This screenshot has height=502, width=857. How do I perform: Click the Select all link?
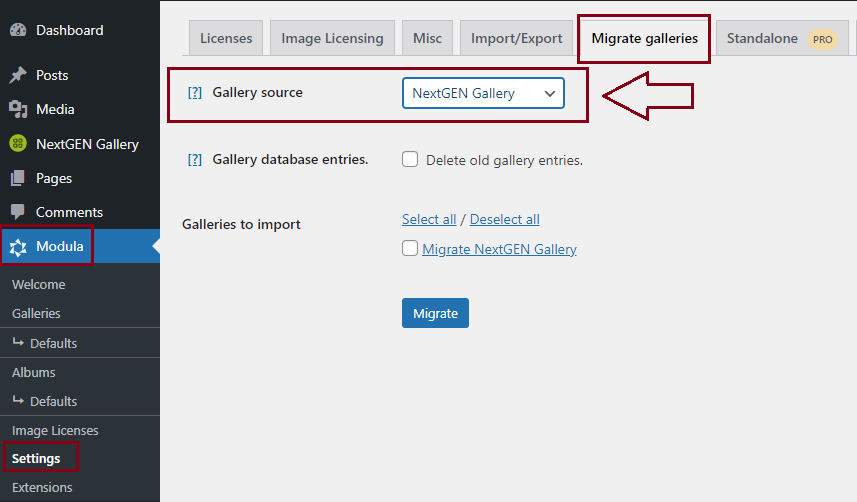(429, 219)
